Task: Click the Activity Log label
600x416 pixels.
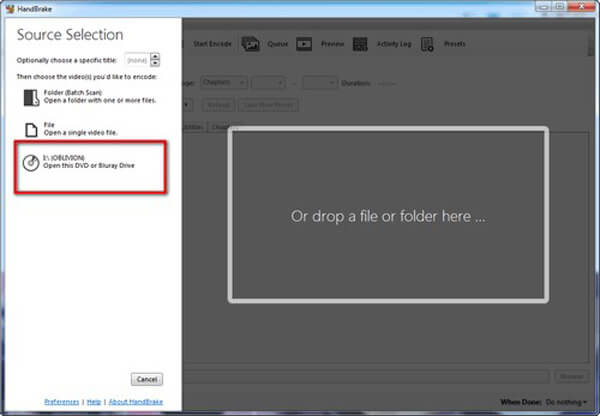Action: [x=394, y=44]
